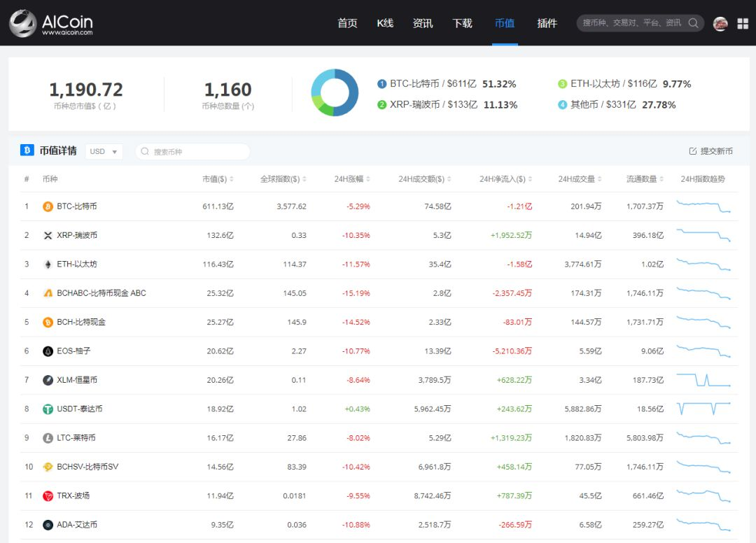
Task: Click the market share donut chart
Action: [x=335, y=92]
